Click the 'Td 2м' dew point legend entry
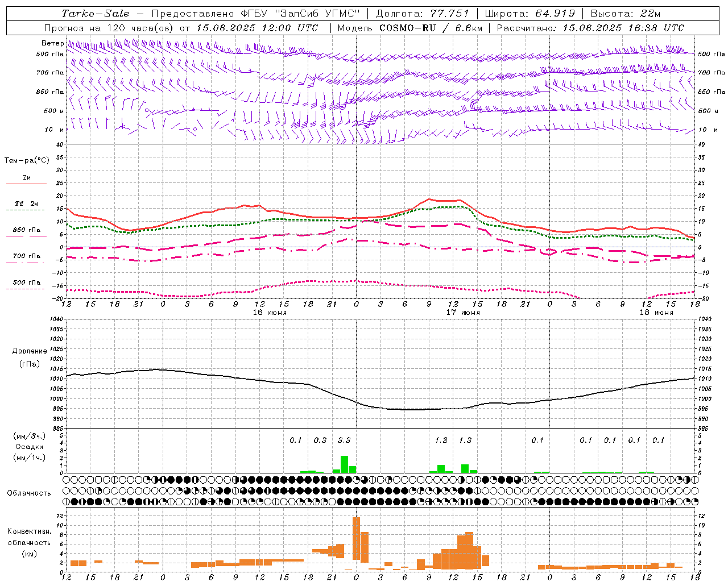Viewport: 728px width, 582px height. coord(26,203)
